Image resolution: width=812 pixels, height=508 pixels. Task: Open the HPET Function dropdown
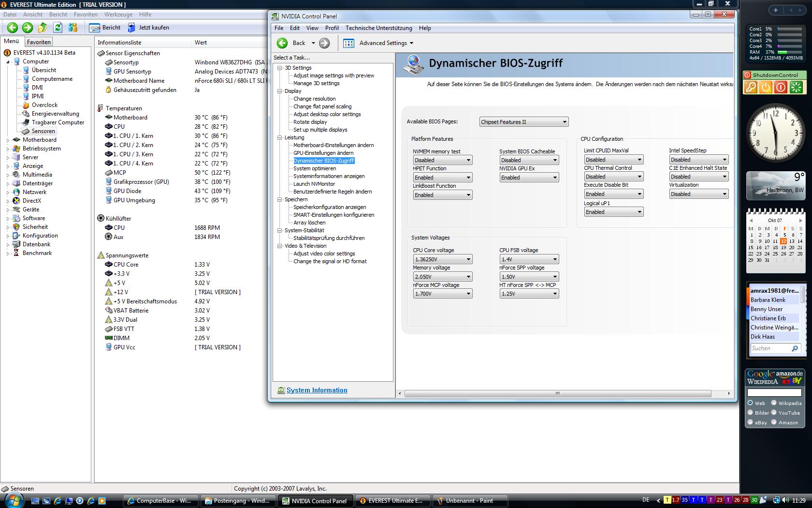click(442, 178)
